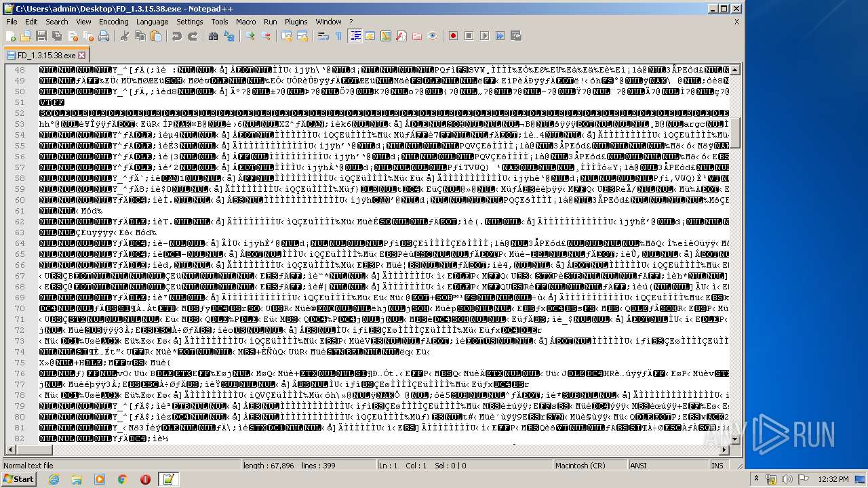Open Replace dialog from toolbar icon

(x=229, y=36)
